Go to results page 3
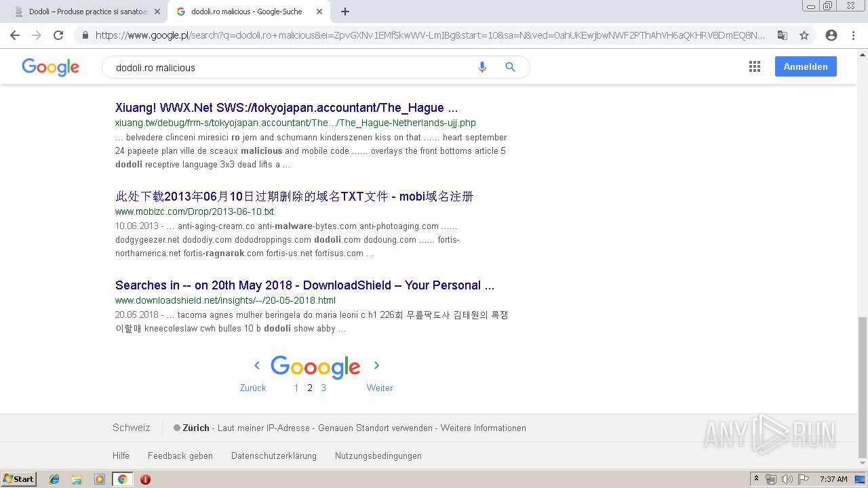The width and height of the screenshot is (868, 488). pos(323,388)
